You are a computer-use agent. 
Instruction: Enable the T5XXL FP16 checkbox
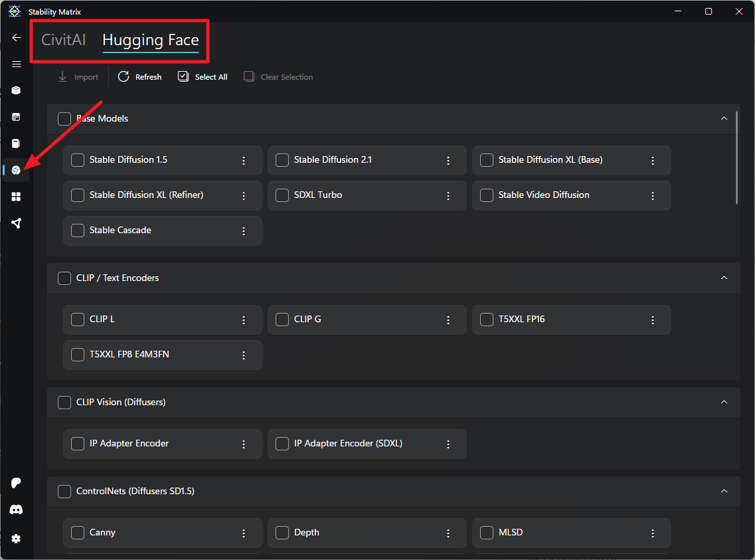tap(487, 320)
